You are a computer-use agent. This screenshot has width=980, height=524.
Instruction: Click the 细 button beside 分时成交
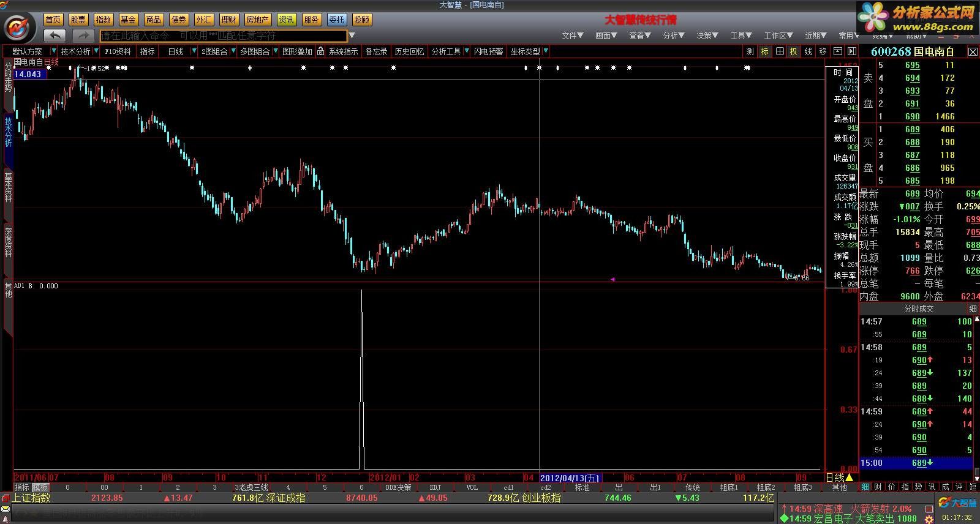[x=973, y=309]
